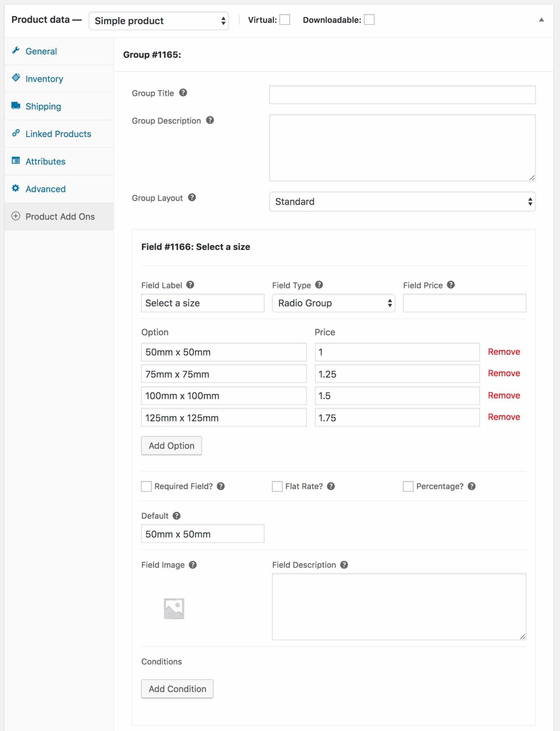
Task: Open the Linked Products tab
Action: (x=58, y=134)
